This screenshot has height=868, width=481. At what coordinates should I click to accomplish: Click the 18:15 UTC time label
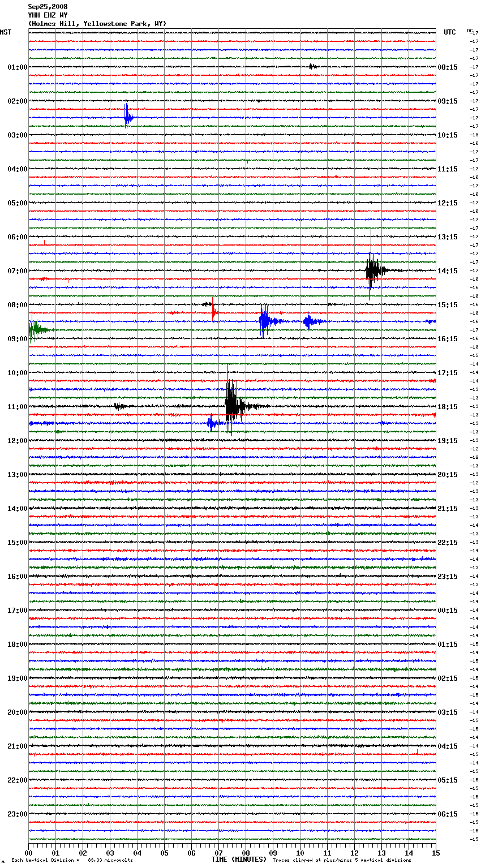448,407
